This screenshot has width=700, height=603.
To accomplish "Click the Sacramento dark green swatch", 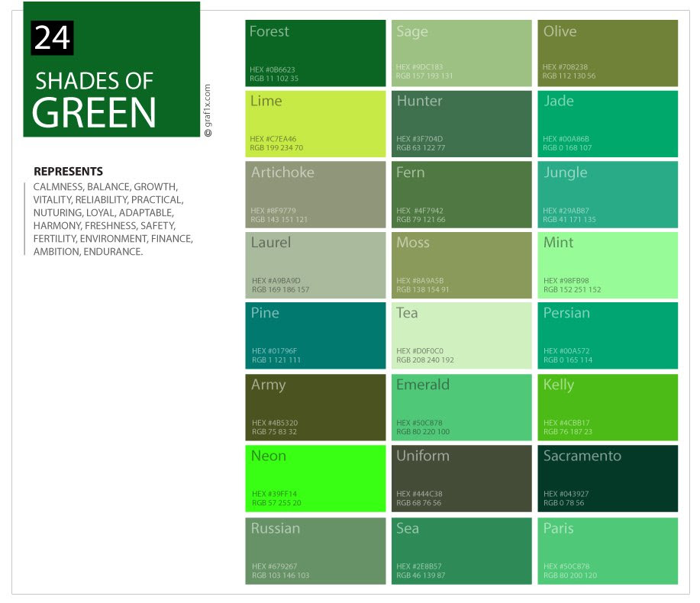I will 608,478.
